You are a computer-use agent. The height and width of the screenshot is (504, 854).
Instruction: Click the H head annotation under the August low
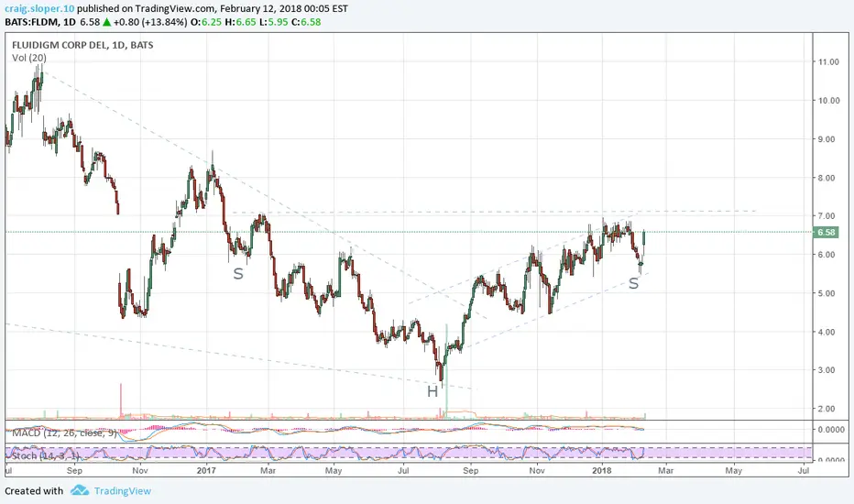432,392
